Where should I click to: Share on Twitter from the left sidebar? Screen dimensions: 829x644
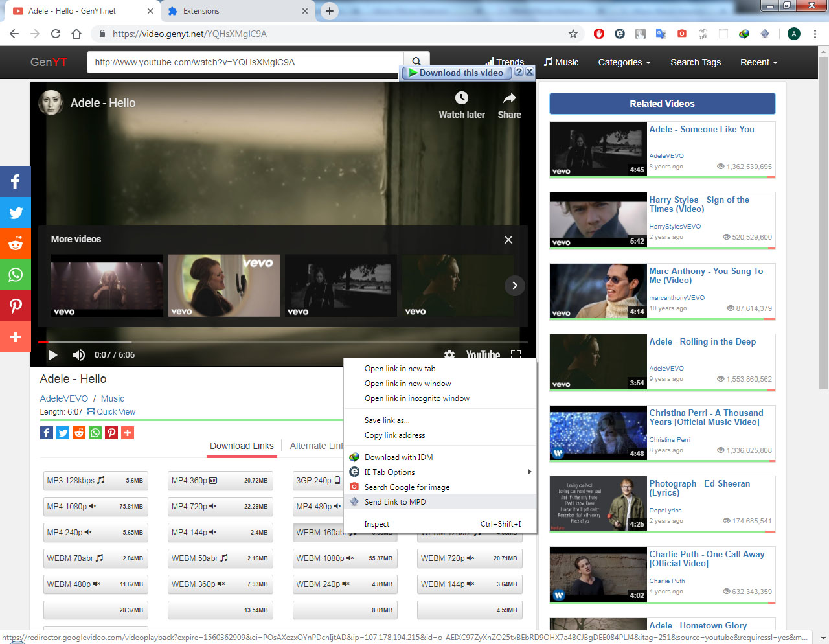pos(16,213)
